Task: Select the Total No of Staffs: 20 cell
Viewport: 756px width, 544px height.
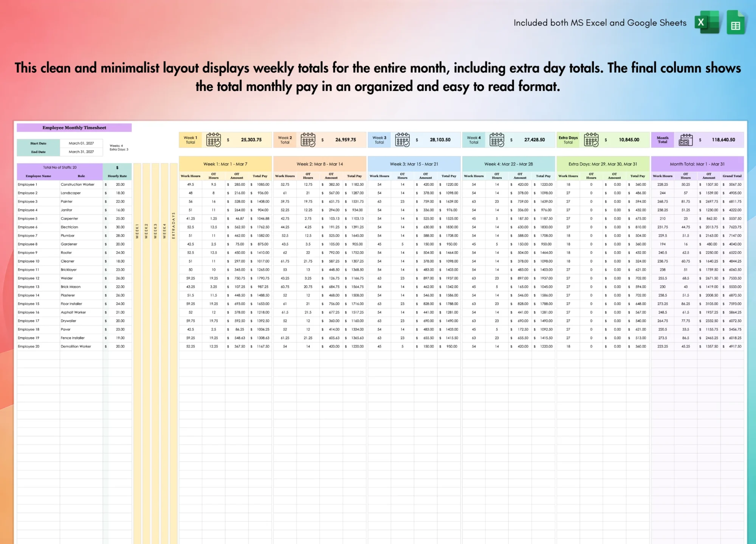Action: (x=60, y=167)
